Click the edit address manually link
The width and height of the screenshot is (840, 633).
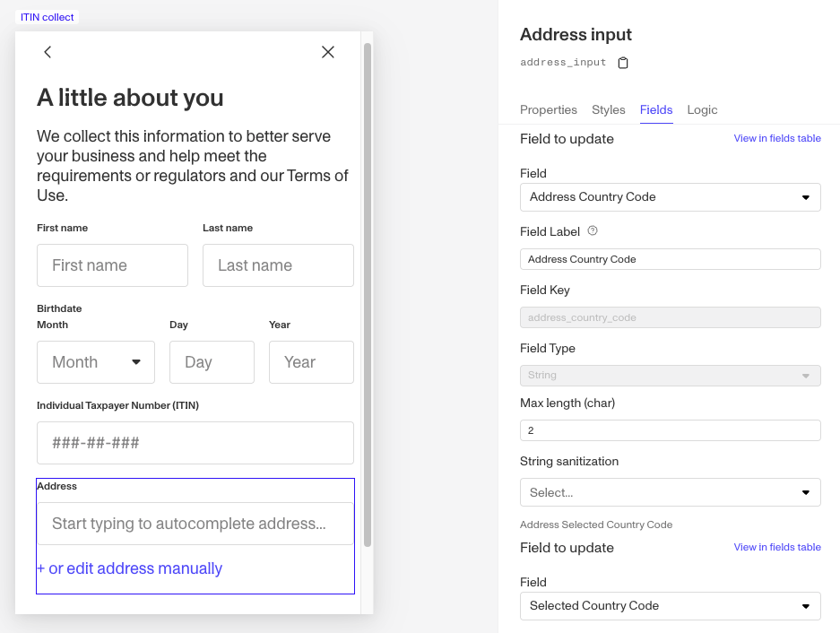coord(129,568)
